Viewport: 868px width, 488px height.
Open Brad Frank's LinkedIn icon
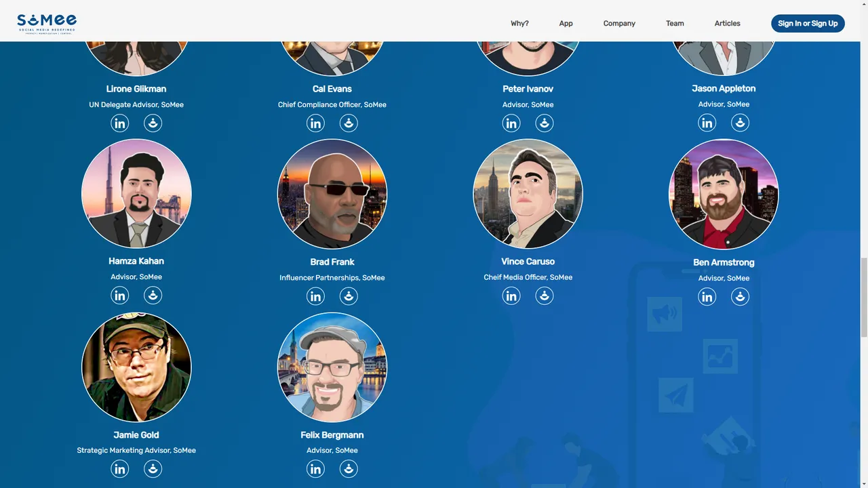(315, 296)
